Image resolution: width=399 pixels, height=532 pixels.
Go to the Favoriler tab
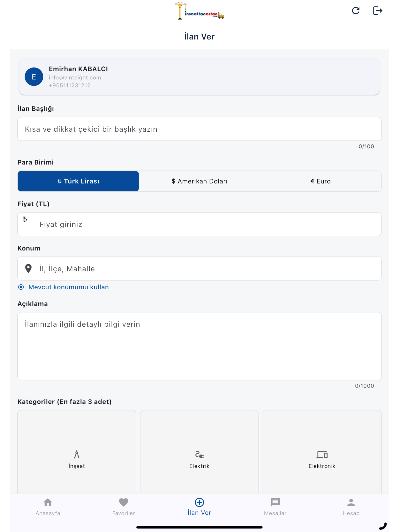(124, 507)
